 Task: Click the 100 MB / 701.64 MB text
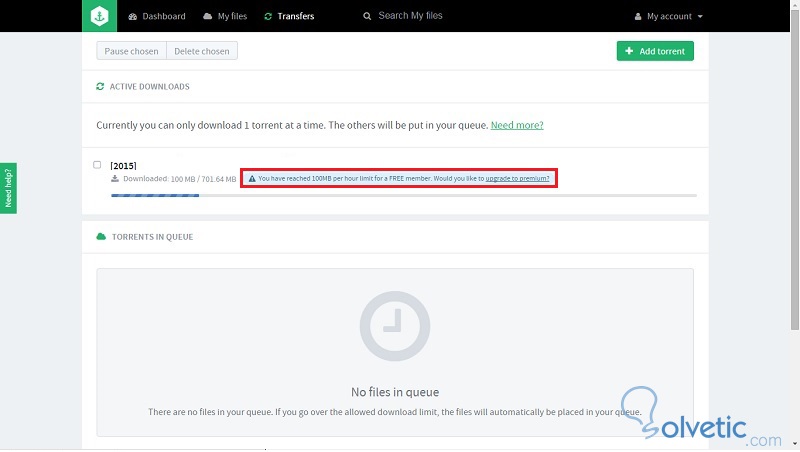point(203,179)
